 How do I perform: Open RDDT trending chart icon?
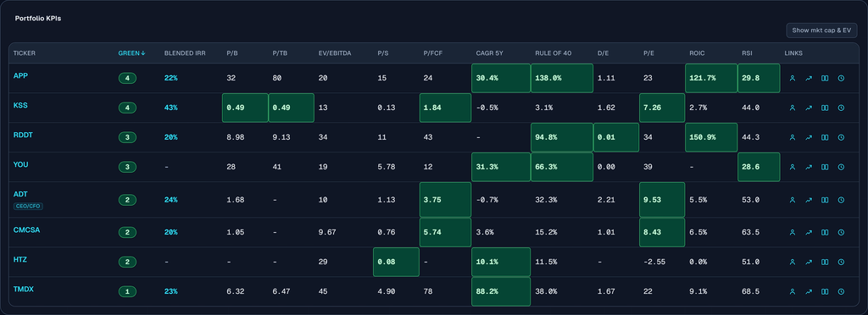tap(808, 137)
